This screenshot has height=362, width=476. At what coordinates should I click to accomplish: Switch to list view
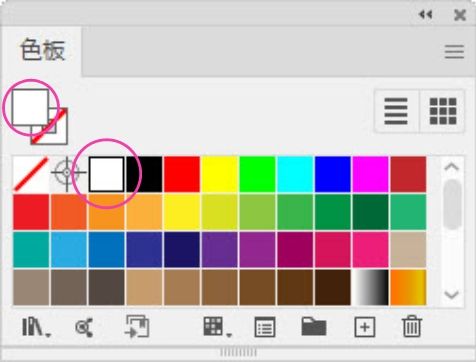396,111
